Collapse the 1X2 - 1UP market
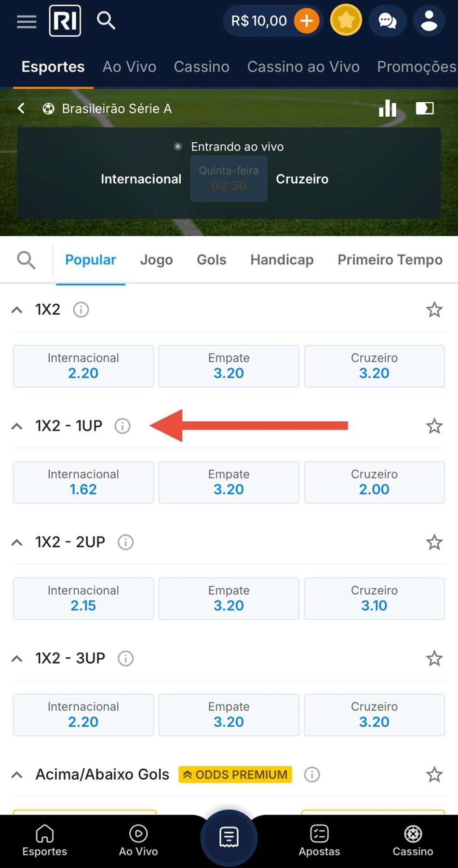This screenshot has height=868, width=458. 17,426
